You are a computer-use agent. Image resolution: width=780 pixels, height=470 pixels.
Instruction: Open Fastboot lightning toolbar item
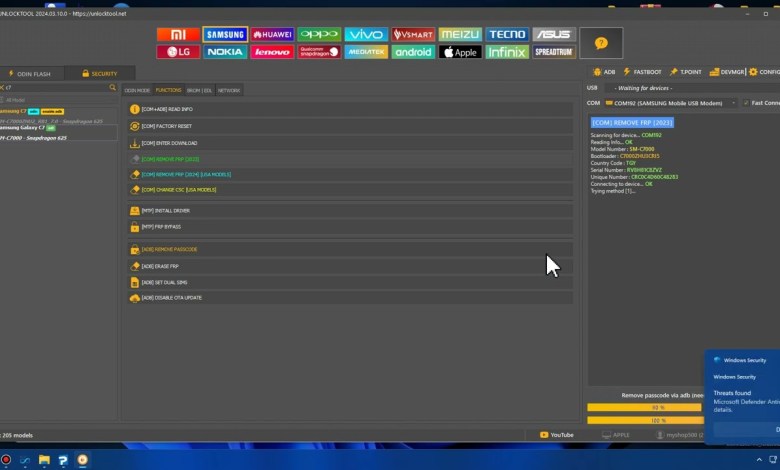pyautogui.click(x=643, y=72)
